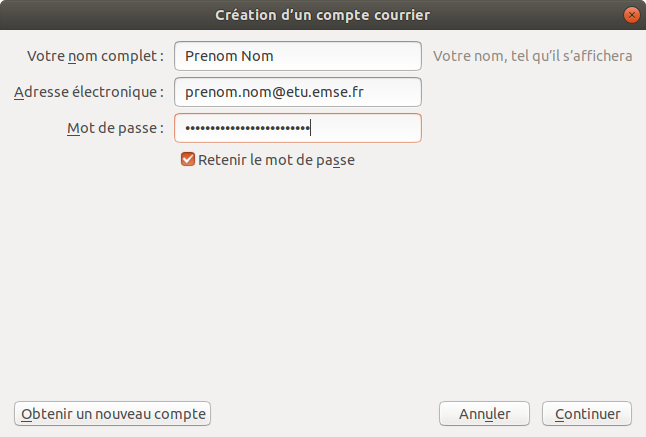Focus the Adresse électronique input field
Image resolution: width=646 pixels, height=437 pixels.
(x=297, y=92)
